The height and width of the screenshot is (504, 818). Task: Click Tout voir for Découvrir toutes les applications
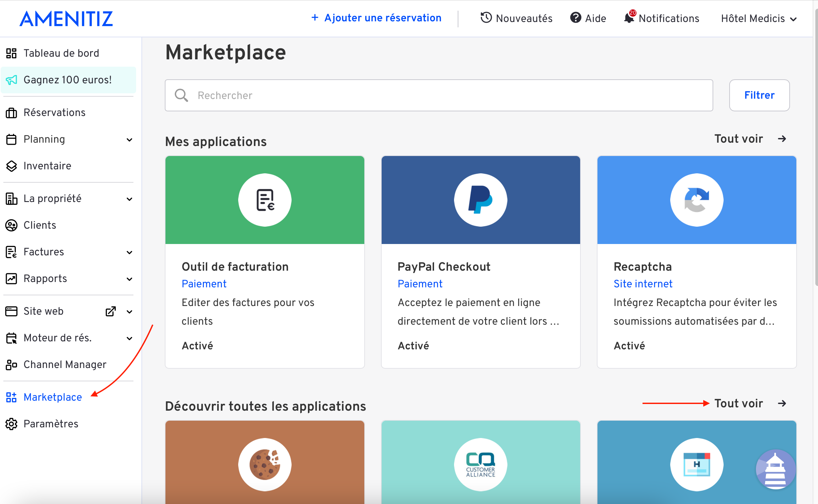pyautogui.click(x=739, y=403)
